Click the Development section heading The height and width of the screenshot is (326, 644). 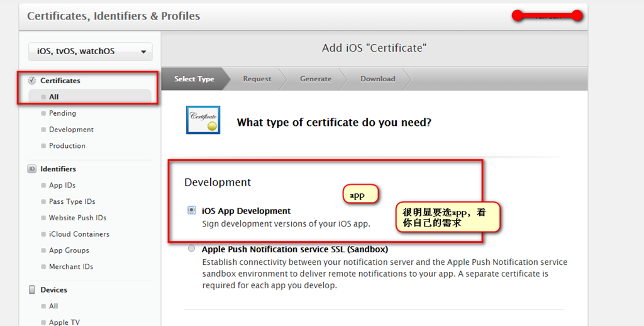218,182
